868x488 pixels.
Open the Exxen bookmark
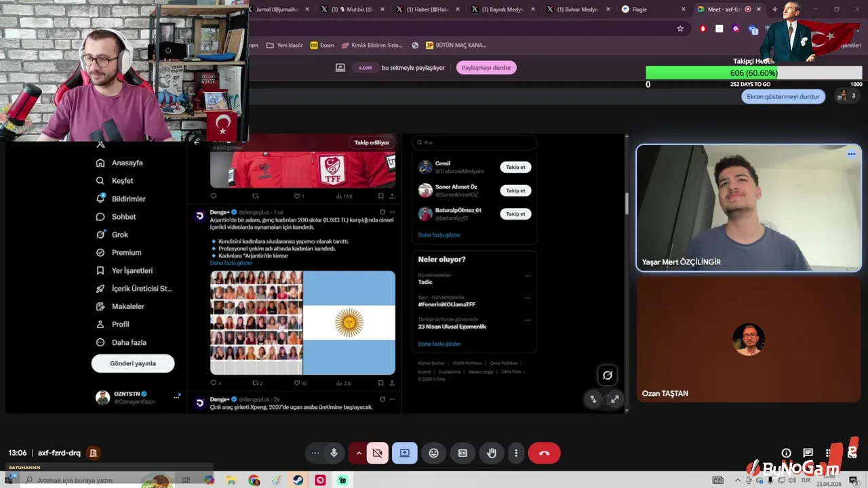pyautogui.click(x=322, y=45)
